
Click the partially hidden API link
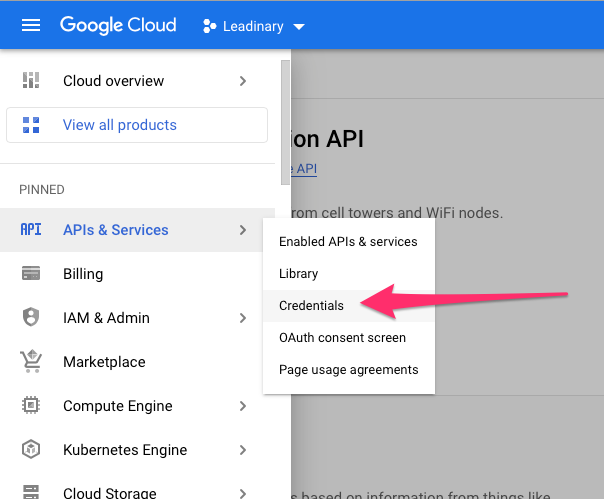pyautogui.click(x=304, y=169)
